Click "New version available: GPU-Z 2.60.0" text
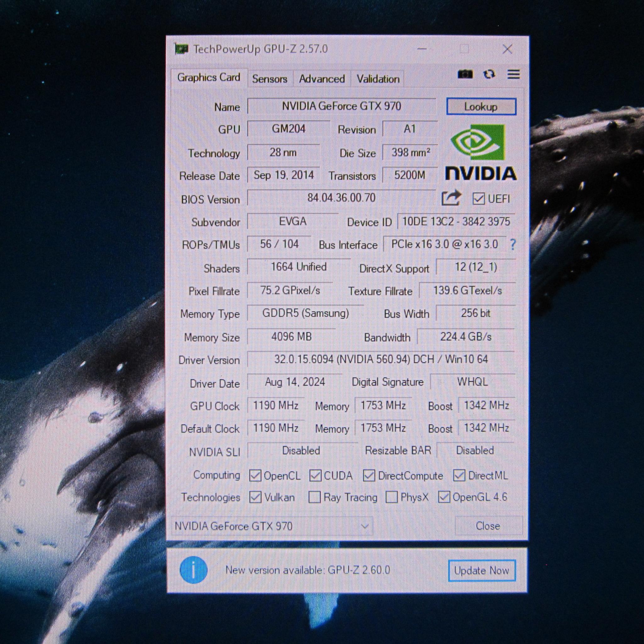 (x=308, y=570)
